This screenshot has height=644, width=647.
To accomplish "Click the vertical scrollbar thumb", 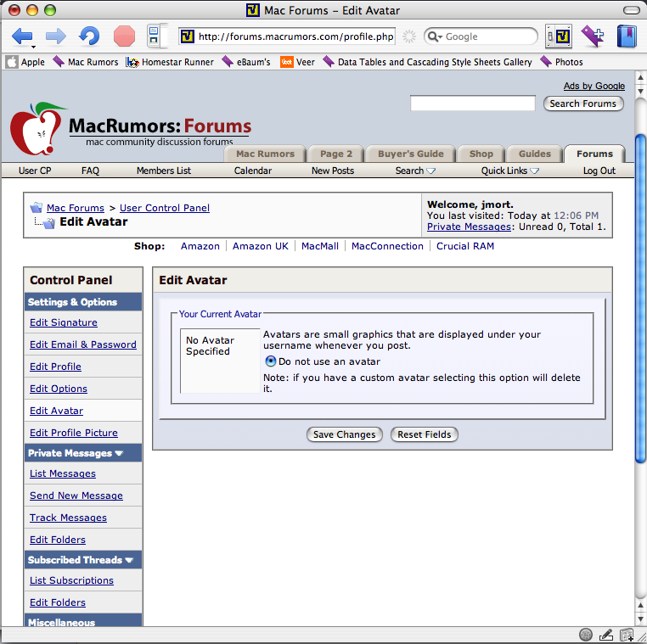I will click(x=640, y=300).
